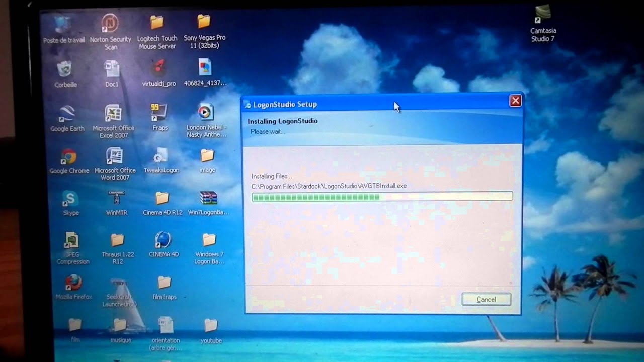Launch the CINEMA 4D shortcut
This screenshot has width=644, height=362.
(x=164, y=240)
